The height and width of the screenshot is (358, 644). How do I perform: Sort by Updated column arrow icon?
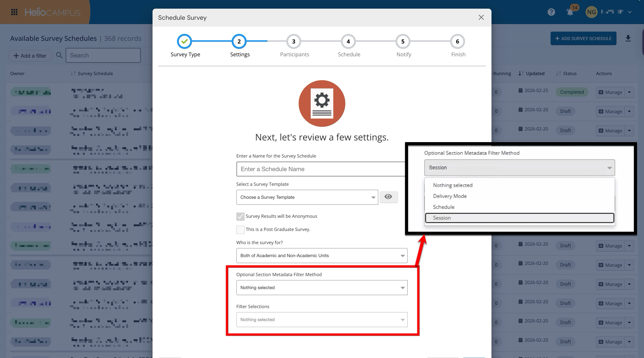click(x=521, y=73)
